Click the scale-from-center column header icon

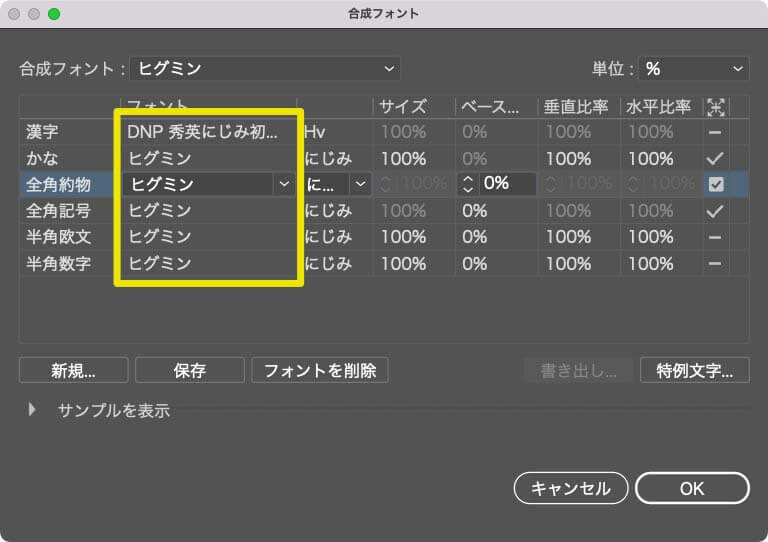716,107
